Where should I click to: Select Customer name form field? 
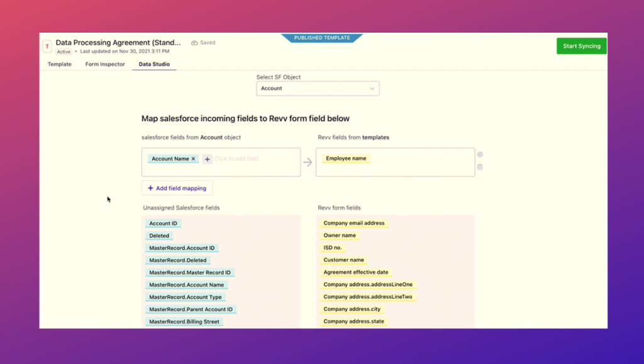(x=344, y=260)
